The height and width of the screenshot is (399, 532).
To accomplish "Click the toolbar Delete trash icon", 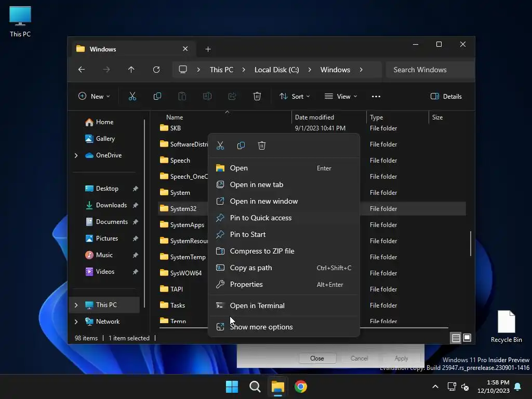I will point(257,96).
